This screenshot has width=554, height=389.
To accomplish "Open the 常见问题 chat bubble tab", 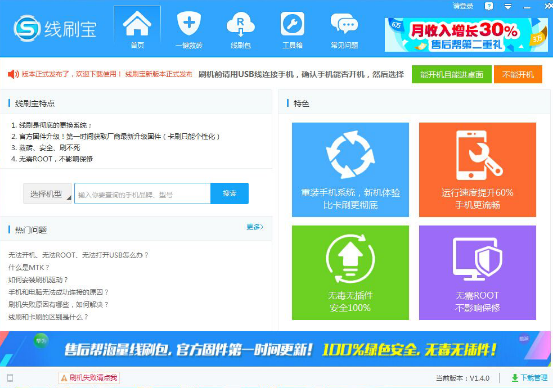I will point(344,30).
